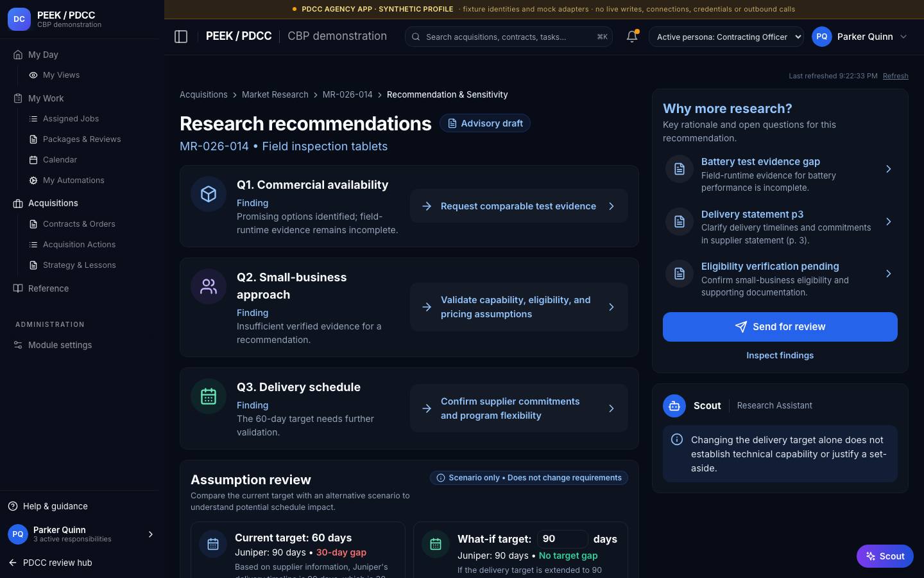
Task: Click the Advisory draft badge
Action: point(485,123)
